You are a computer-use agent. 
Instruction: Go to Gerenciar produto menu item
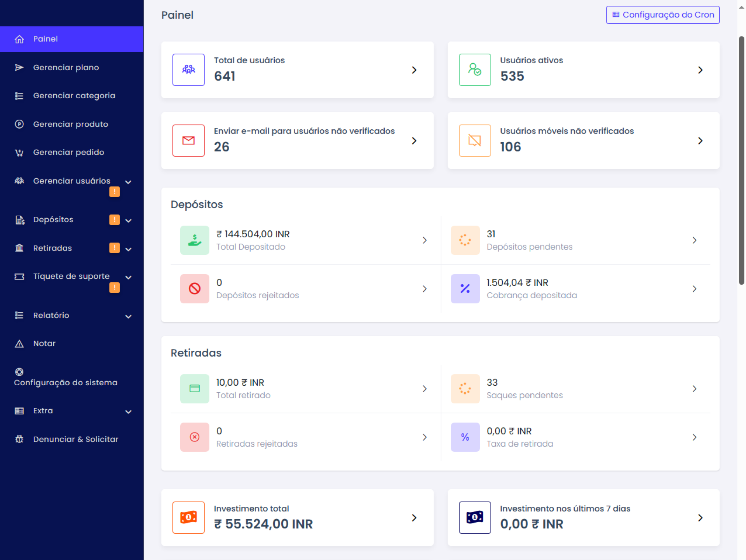tap(70, 124)
